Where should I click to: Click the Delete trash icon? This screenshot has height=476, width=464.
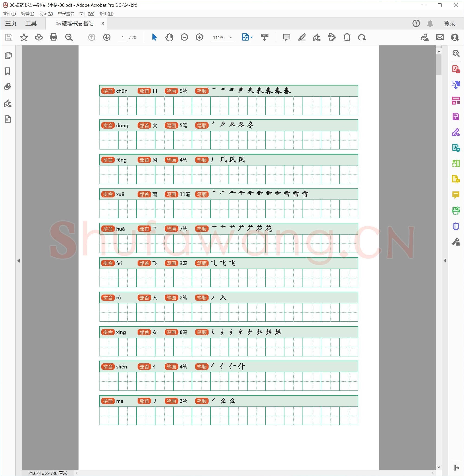[347, 37]
